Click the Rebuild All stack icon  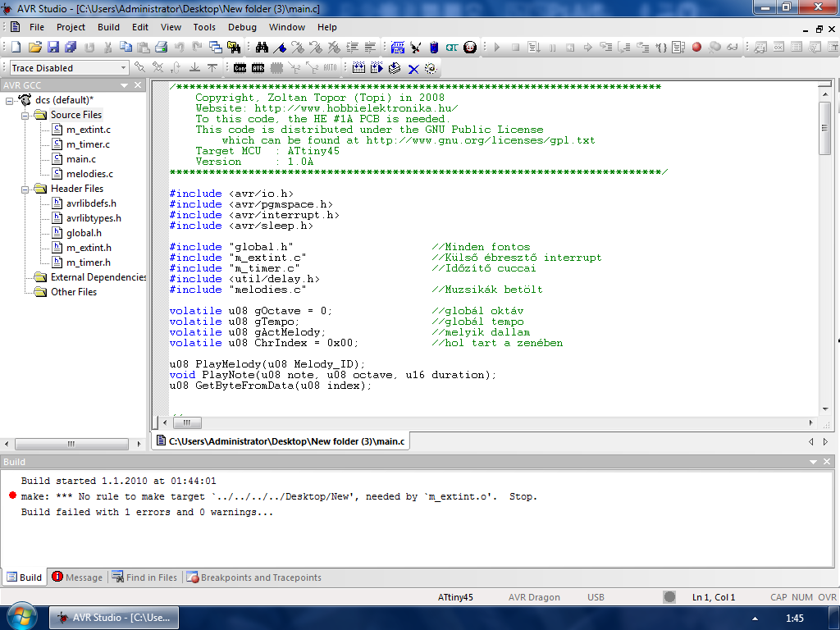[x=395, y=67]
